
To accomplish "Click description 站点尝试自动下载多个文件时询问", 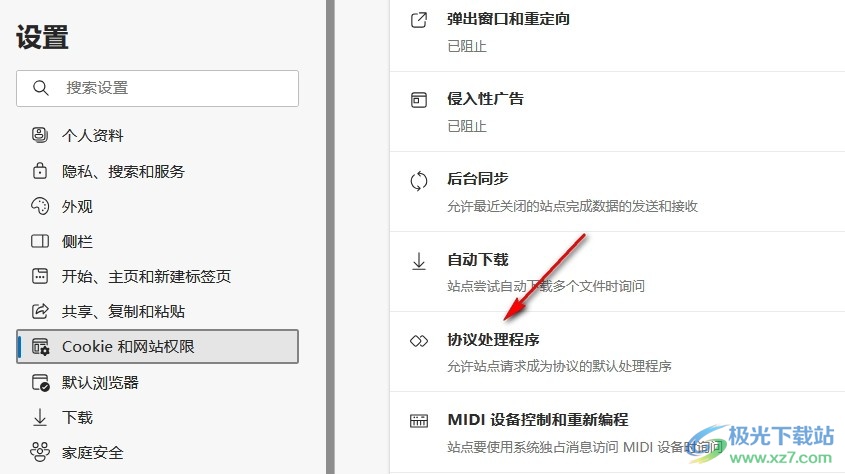I will pyautogui.click(x=546, y=286).
